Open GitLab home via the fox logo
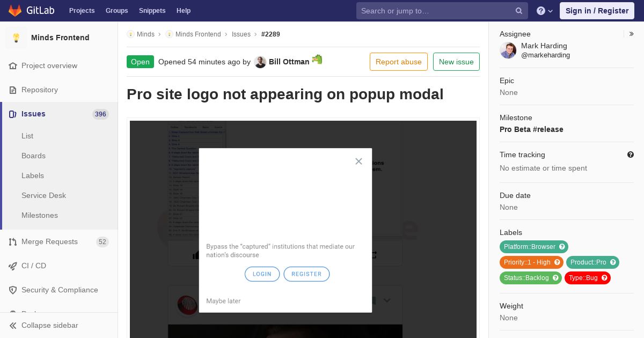This screenshot has height=338, width=644. pos(15,11)
